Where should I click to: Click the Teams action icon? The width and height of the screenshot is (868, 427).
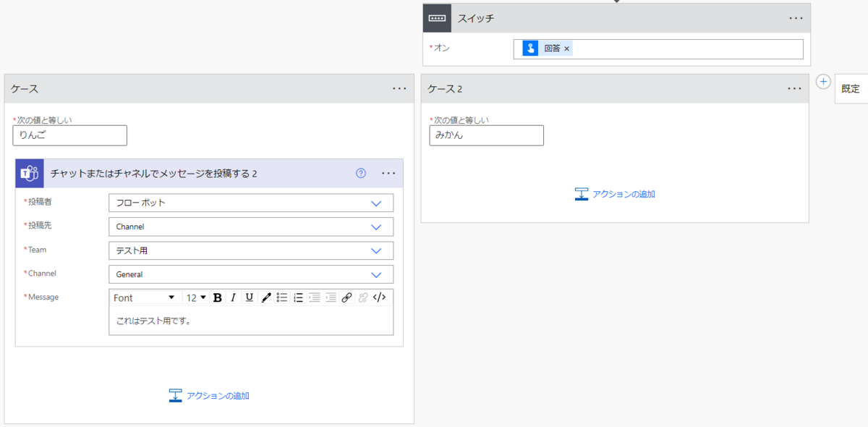[x=30, y=174]
